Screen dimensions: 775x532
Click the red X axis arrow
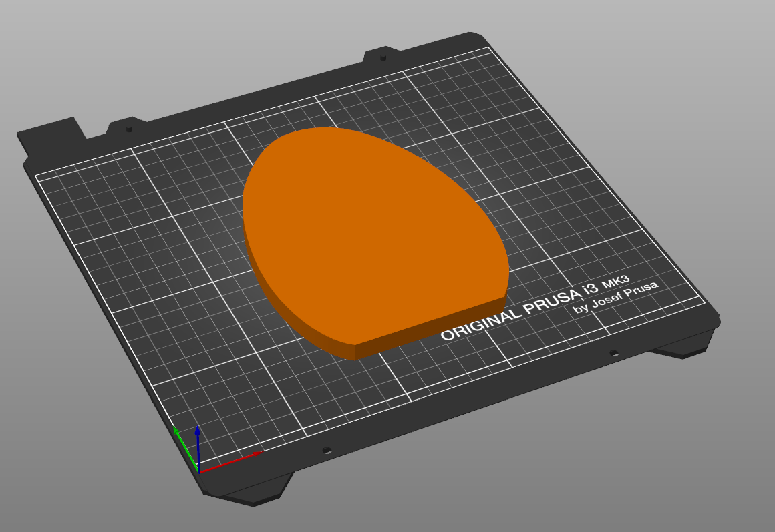point(230,462)
